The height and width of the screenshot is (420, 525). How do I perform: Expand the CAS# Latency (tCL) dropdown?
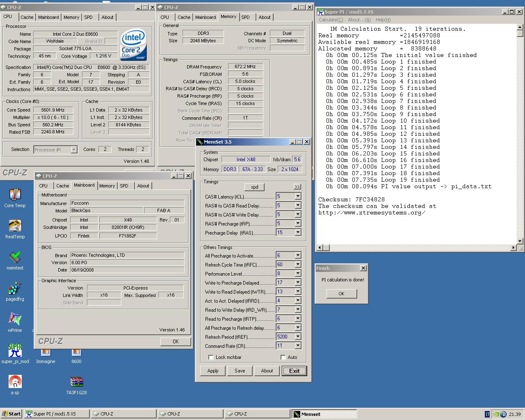[x=298, y=196]
